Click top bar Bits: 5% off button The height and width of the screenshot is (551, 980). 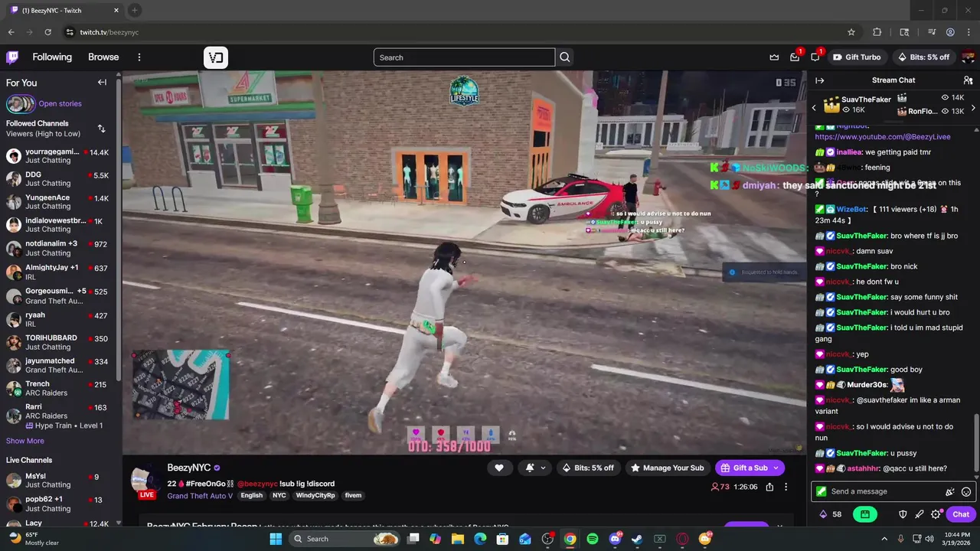[x=923, y=57]
